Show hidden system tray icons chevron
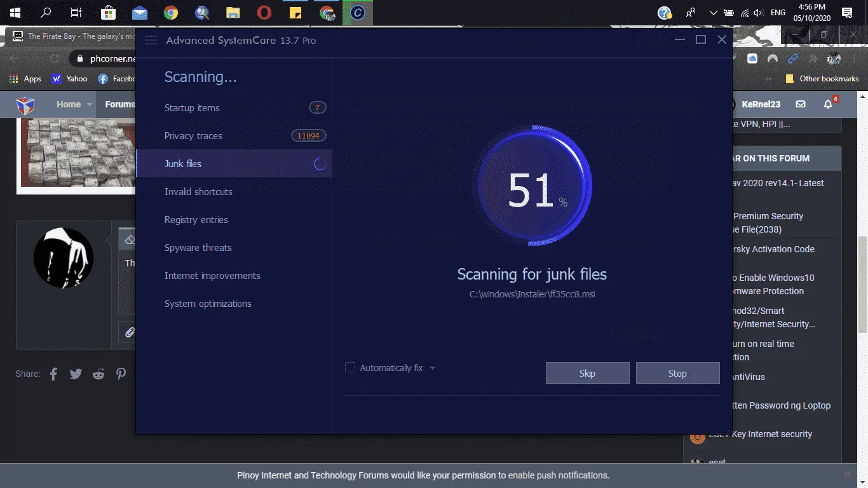The height and width of the screenshot is (488, 868). coord(713,13)
